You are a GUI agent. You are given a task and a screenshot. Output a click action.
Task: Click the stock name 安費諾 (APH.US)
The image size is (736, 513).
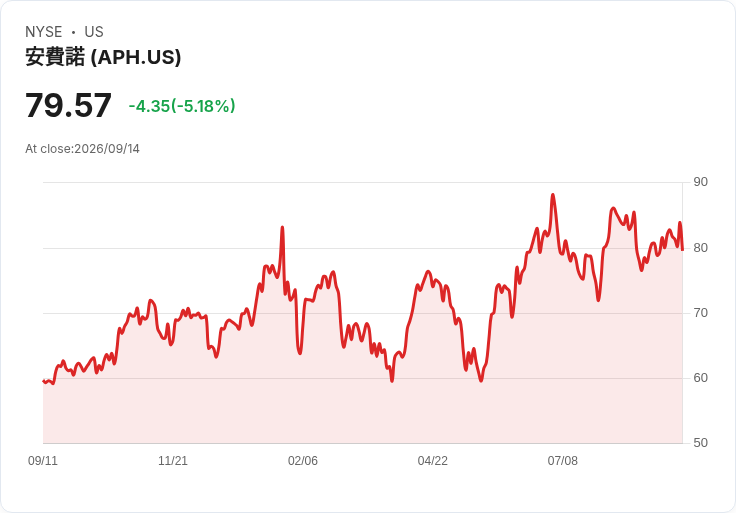click(103, 57)
